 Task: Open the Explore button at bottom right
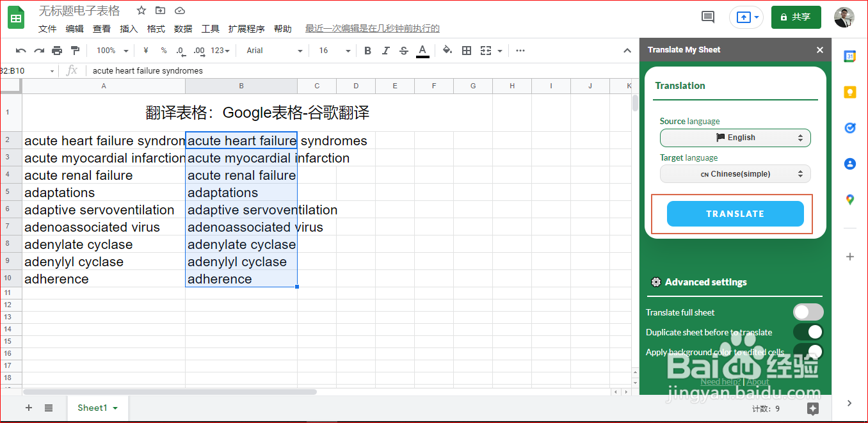(x=813, y=408)
